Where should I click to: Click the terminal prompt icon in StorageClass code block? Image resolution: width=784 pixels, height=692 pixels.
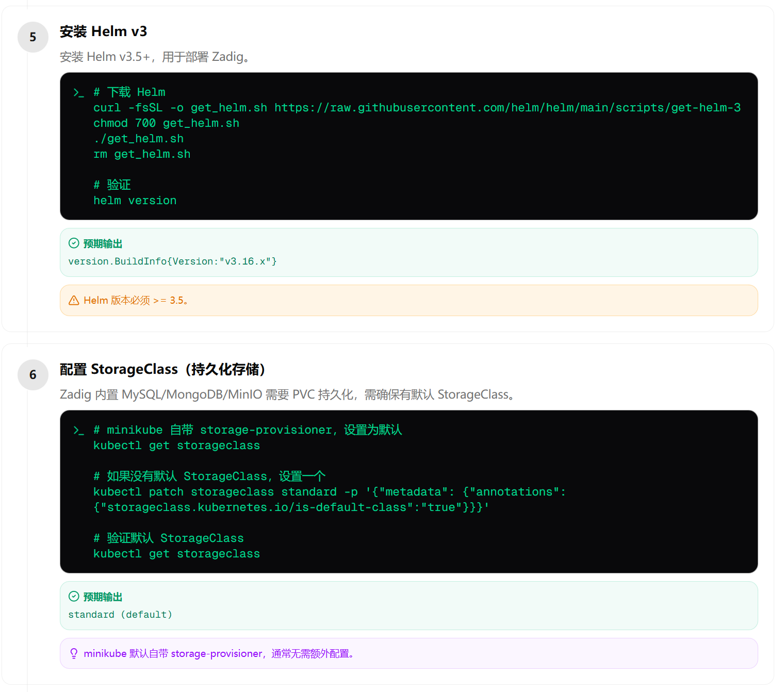tap(78, 431)
